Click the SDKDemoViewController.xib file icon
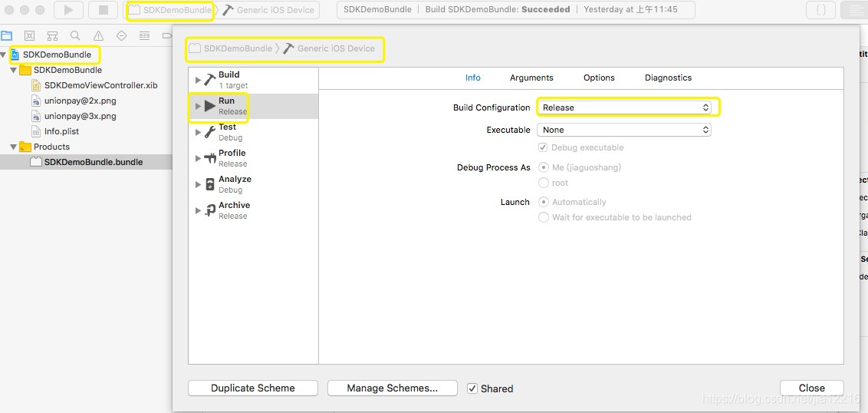The width and height of the screenshot is (868, 413). (x=36, y=85)
